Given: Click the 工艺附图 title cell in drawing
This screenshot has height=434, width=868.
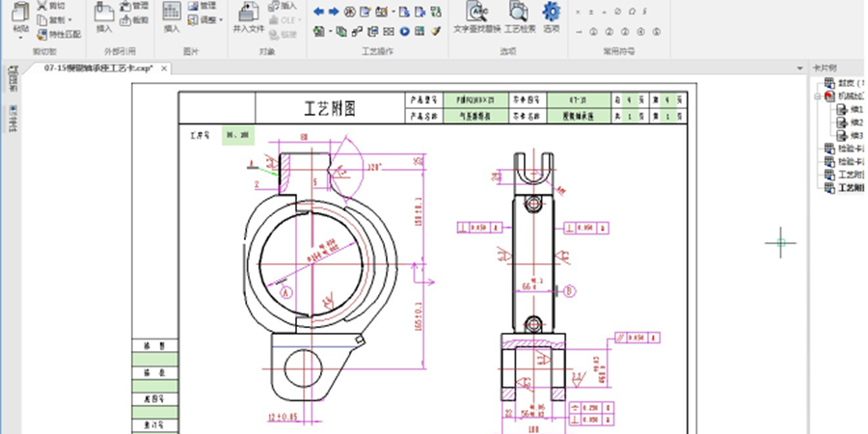Looking at the screenshot, I should click(x=331, y=108).
